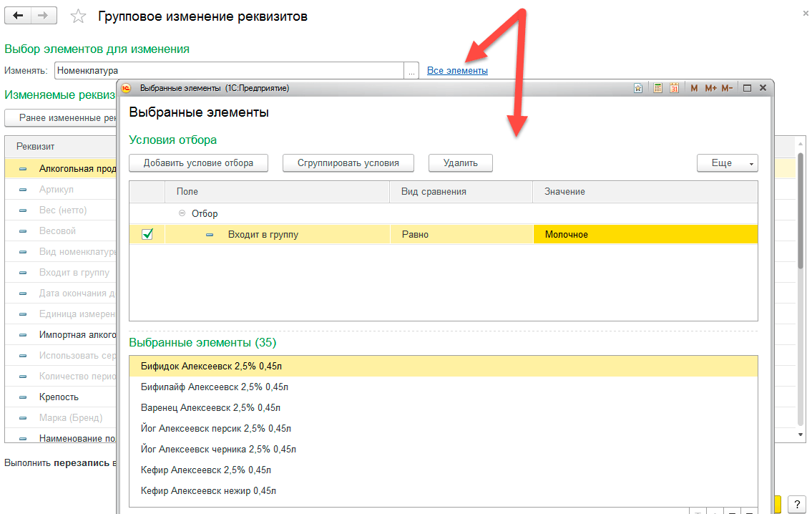Viewport: 812px width, 514px height.
Task: Go forward with the right arrow button
Action: click(44, 16)
